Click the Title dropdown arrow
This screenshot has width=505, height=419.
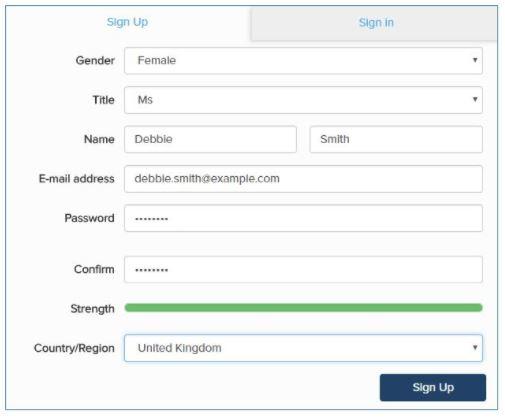475,99
